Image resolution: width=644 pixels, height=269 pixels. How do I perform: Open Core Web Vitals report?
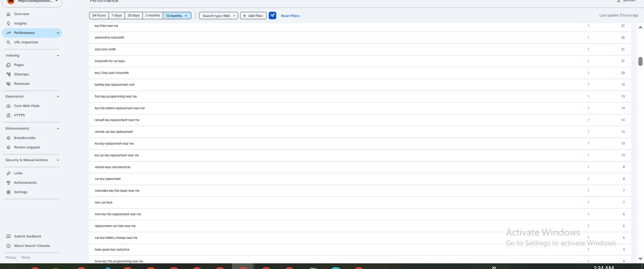coord(26,106)
